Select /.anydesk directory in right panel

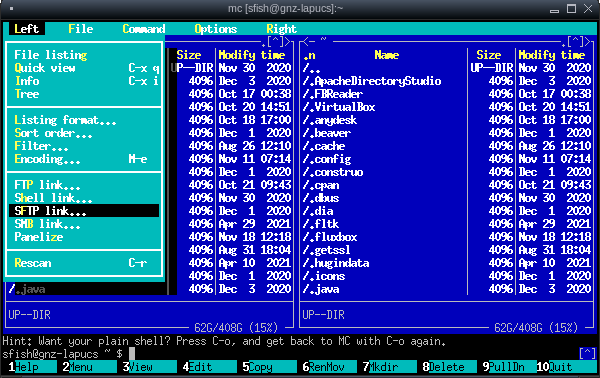coord(384,120)
